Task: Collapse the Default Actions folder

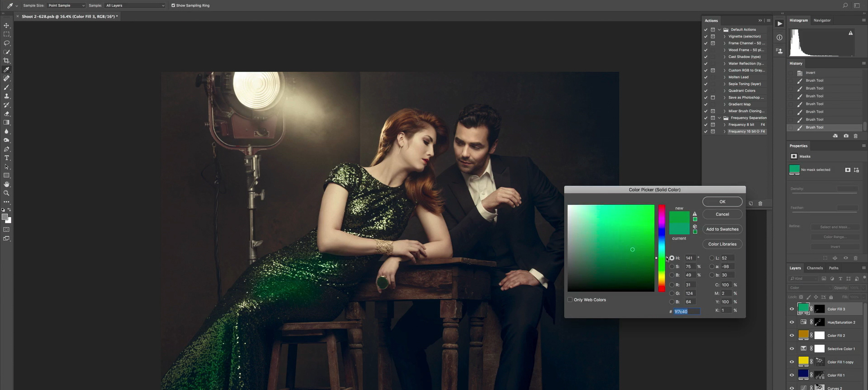Action: pyautogui.click(x=719, y=29)
